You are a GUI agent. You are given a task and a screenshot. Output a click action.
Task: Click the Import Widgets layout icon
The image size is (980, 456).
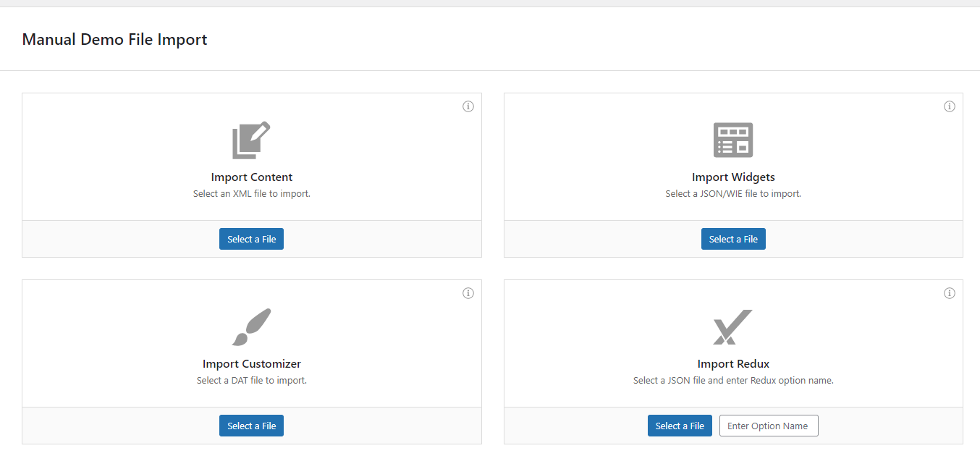733,140
